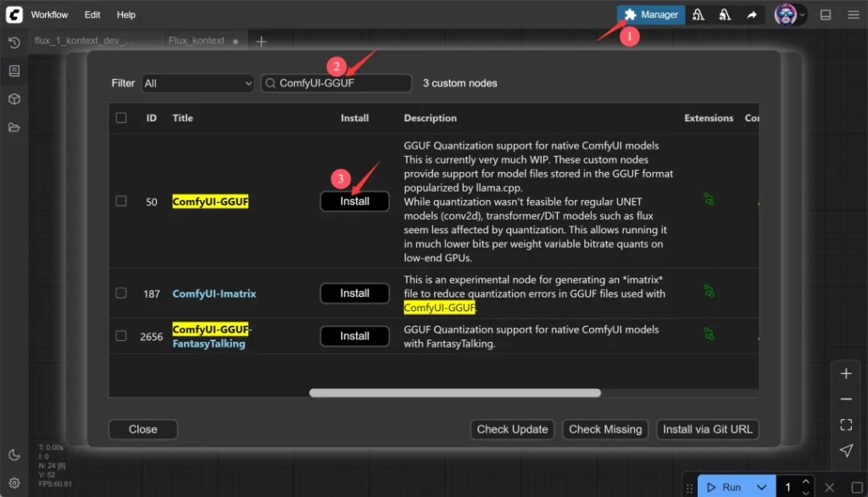Open ComfyUI-GGUF-FantasyTalking title link
868x497 pixels.
tap(212, 337)
